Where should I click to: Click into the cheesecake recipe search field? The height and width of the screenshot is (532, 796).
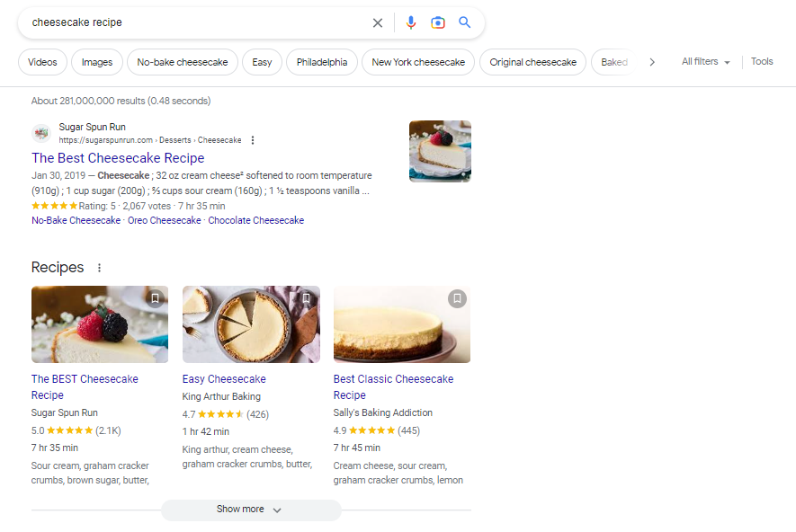(198, 22)
